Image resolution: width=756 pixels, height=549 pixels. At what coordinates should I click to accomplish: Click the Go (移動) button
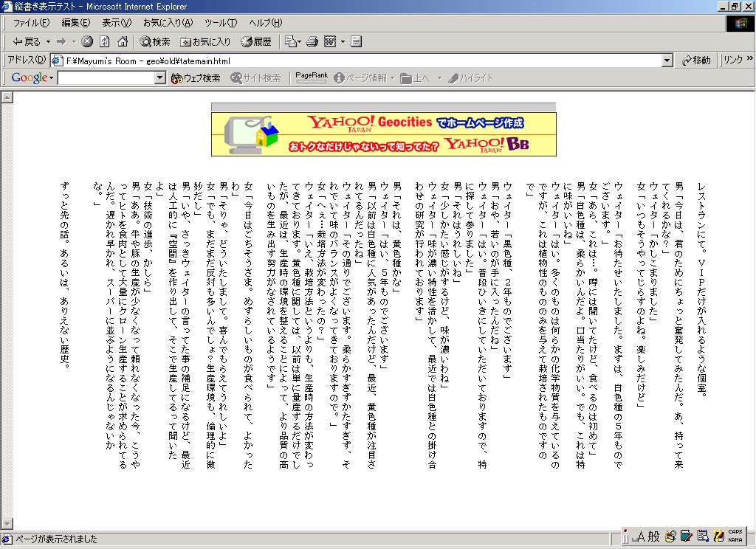[x=697, y=61]
